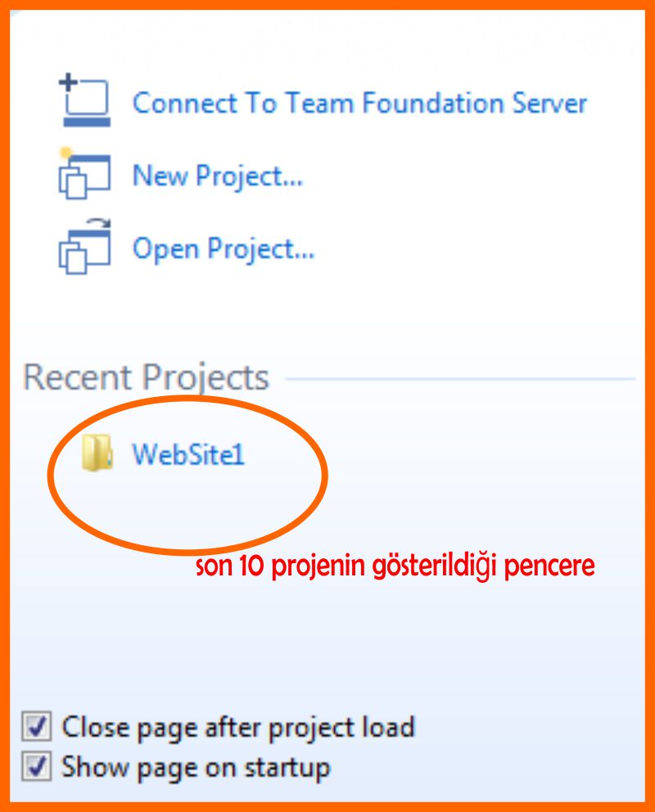The image size is (655, 812).
Task: Click the yellow star on New Project icon
Action: point(65,153)
